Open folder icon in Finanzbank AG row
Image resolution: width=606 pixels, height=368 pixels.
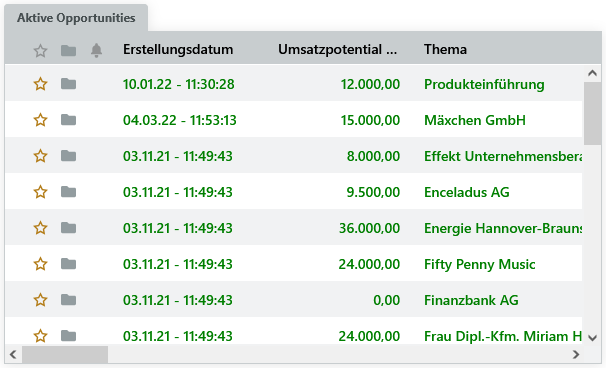click(68, 300)
